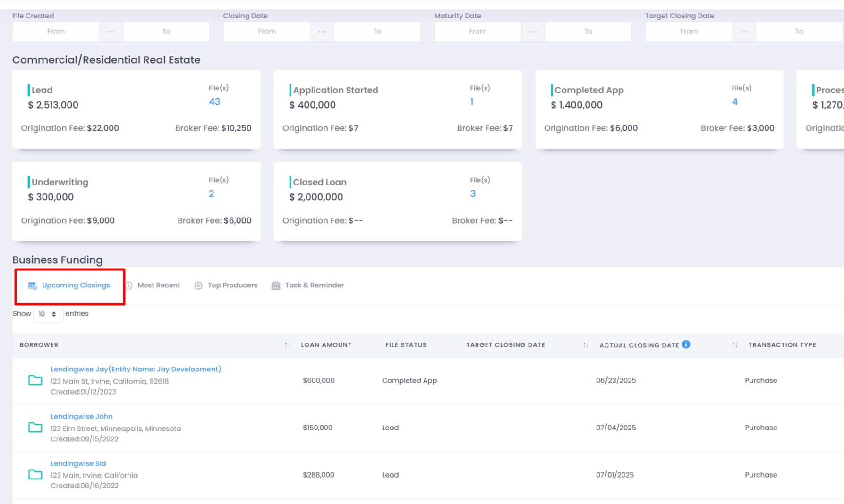Click the Transaction Type column header
Screen dimensions: 844x504
(x=782, y=345)
